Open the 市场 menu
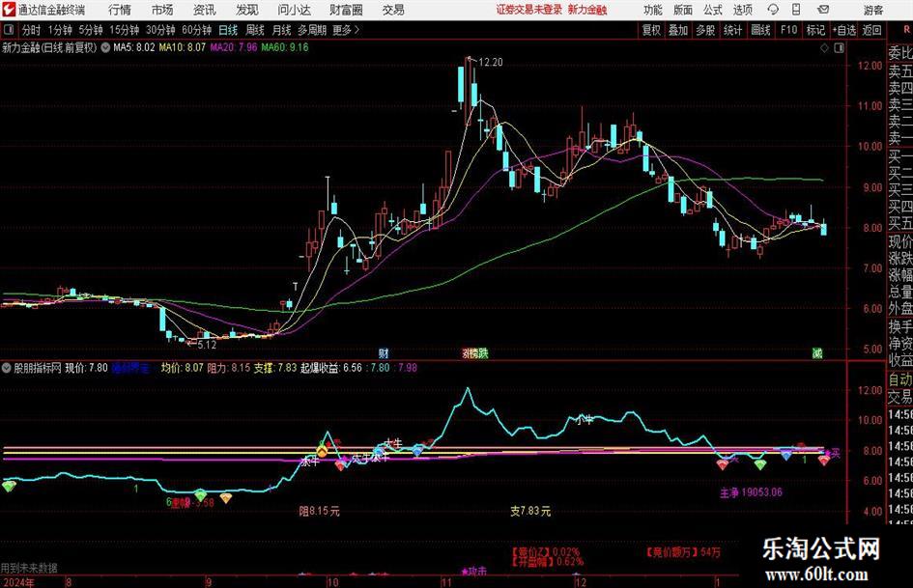This screenshot has height=588, width=913. [162, 10]
